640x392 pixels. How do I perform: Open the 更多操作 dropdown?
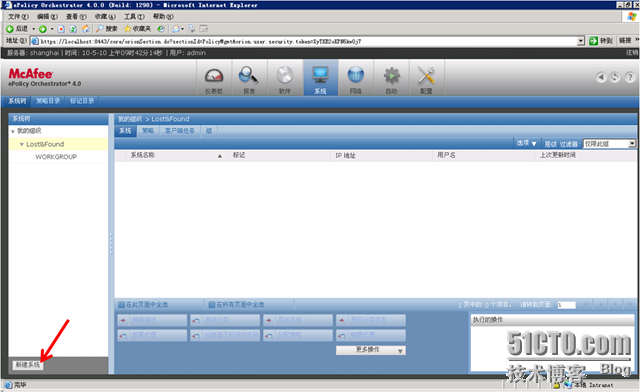[371, 350]
